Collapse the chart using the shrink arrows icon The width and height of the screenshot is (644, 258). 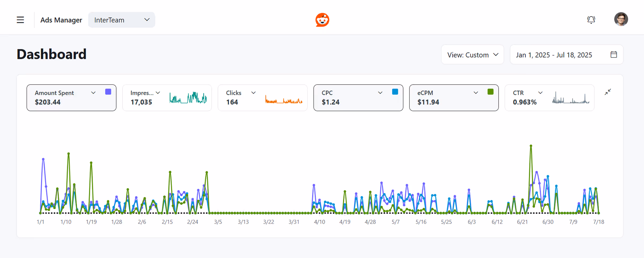pyautogui.click(x=608, y=92)
